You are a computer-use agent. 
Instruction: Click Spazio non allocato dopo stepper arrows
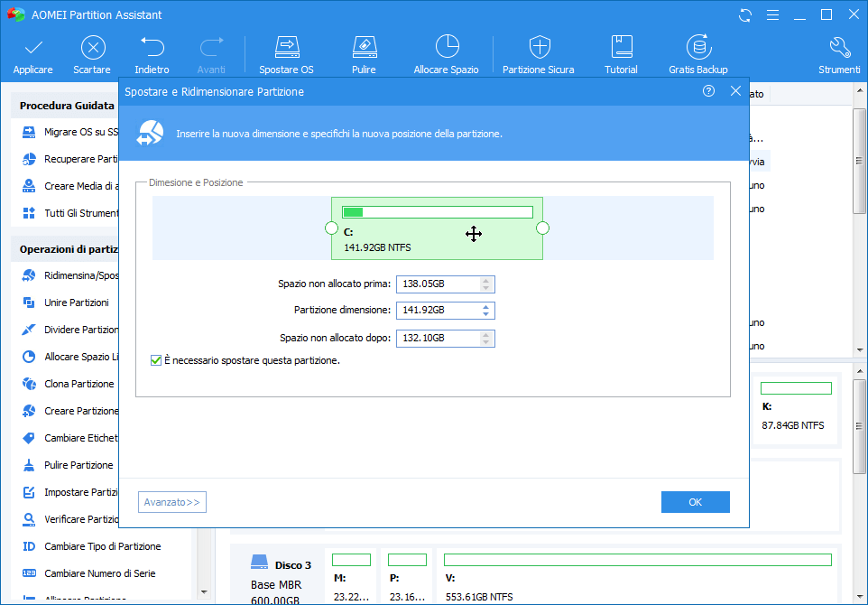[x=486, y=338]
